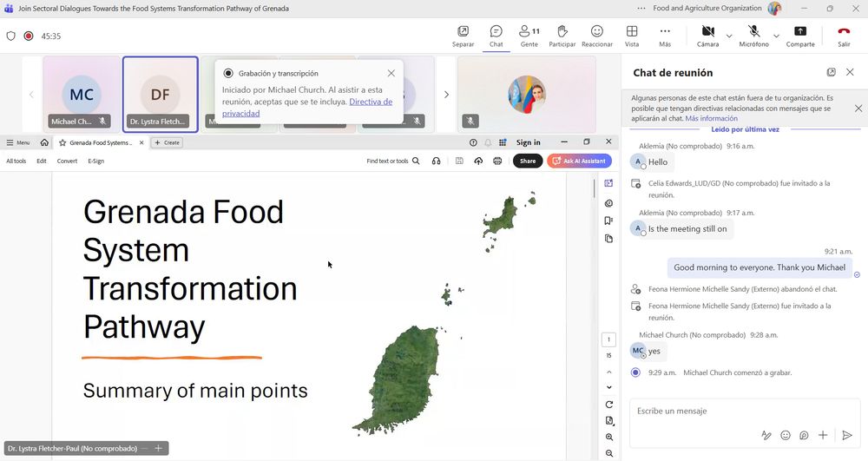The image size is (868, 461).
Task: Go to previous participants with left chevron
Action: [31, 95]
